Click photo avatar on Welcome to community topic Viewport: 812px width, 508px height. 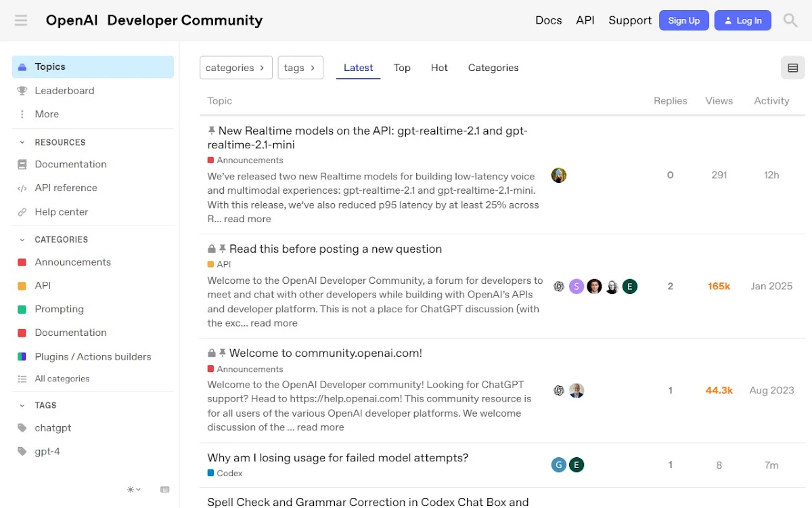pyautogui.click(x=577, y=391)
